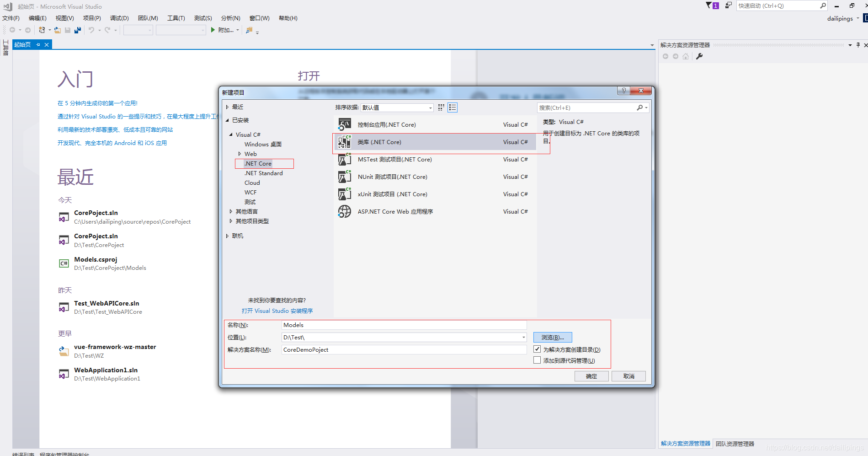The image size is (868, 456).
Task: Click the dialog Help question-mark button
Action: pos(623,91)
